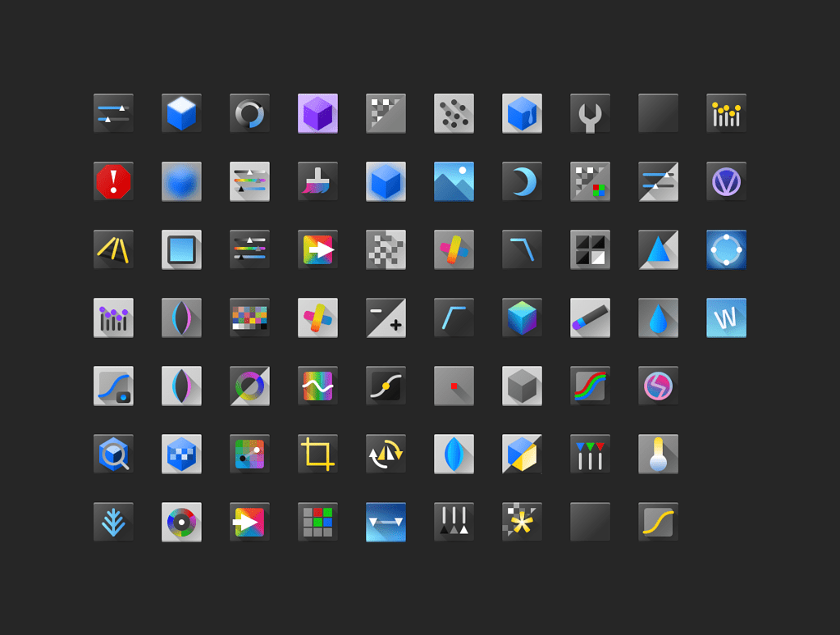Click the circled letter V icon
840x635 pixels.
(x=726, y=182)
